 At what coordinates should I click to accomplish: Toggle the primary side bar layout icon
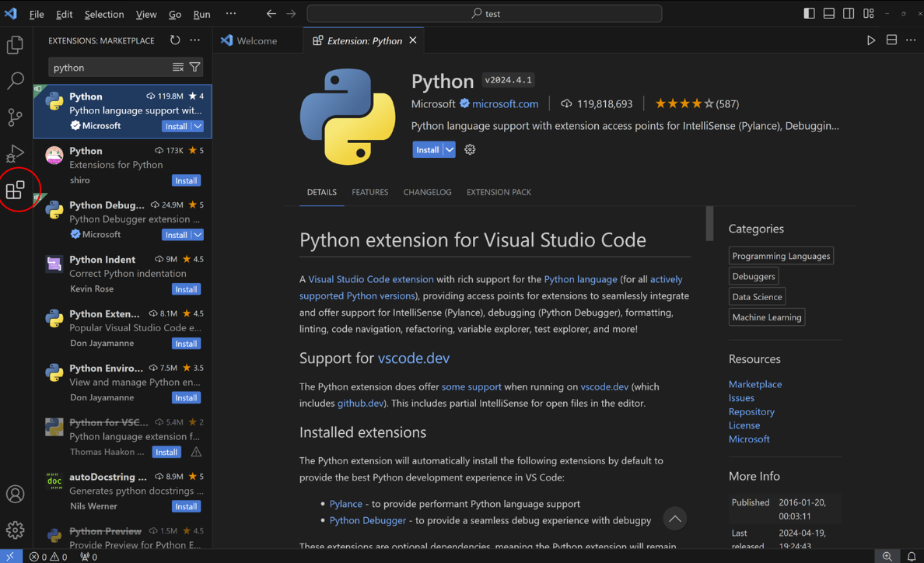809,13
